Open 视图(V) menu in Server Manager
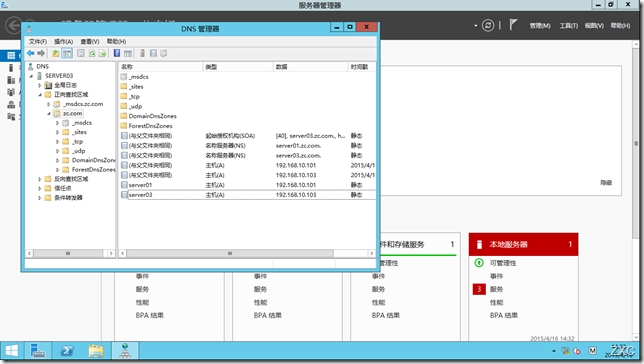This screenshot has height=364, width=644. 594,25
